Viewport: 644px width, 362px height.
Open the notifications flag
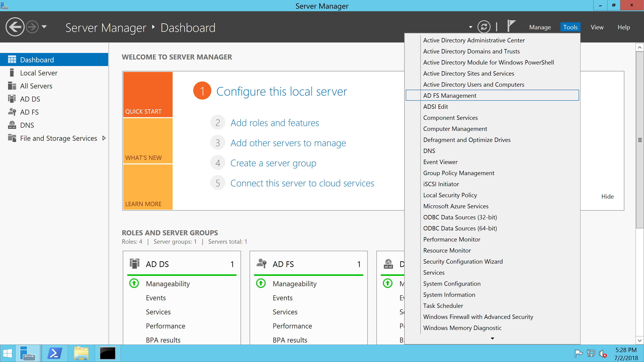pyautogui.click(x=511, y=26)
